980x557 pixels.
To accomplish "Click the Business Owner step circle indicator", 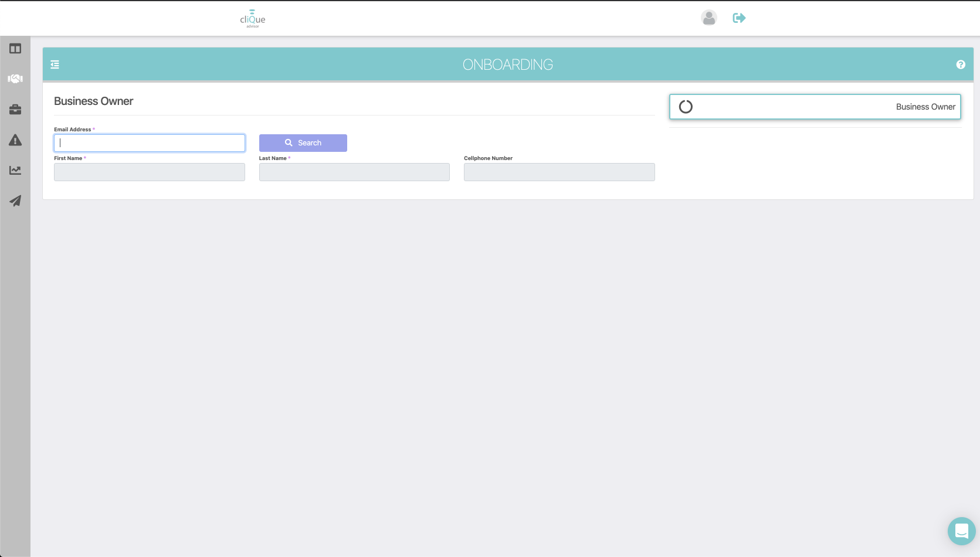I will point(686,107).
